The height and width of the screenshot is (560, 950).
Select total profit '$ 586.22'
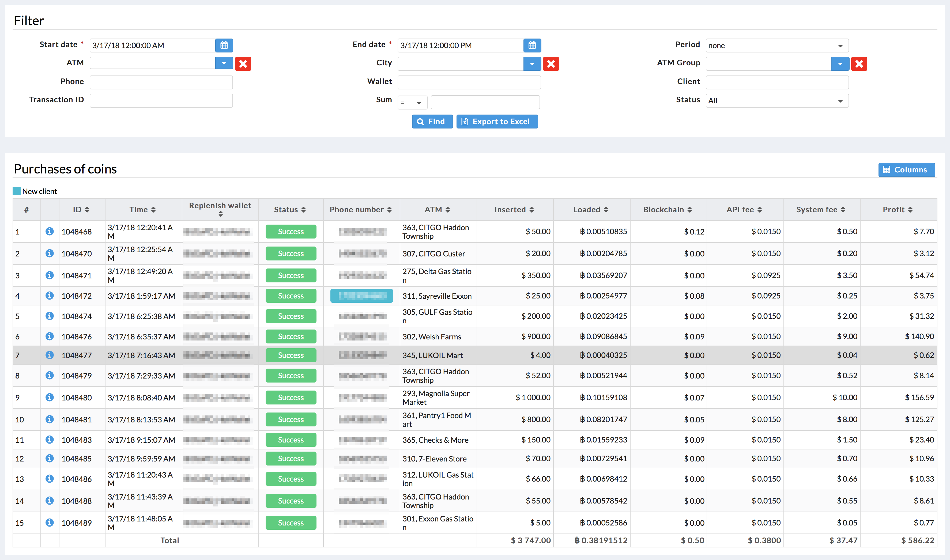(918, 540)
